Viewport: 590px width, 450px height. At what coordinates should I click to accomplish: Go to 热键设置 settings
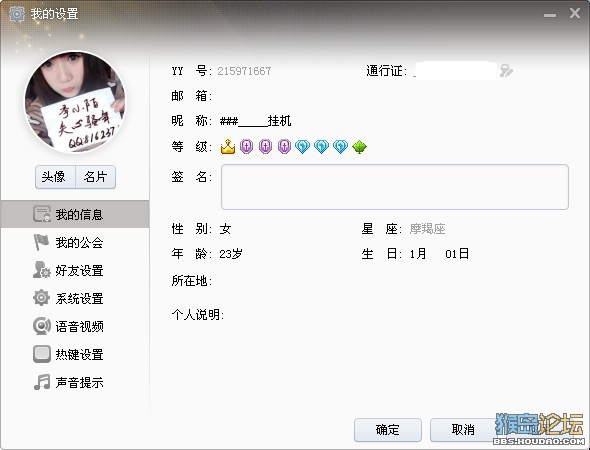click(x=75, y=354)
